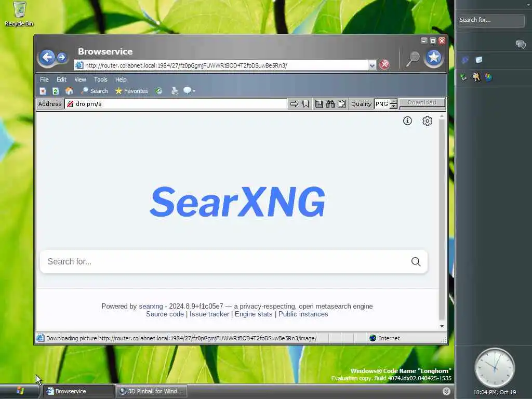Click the History globe icon on toolbar

[x=158, y=91]
